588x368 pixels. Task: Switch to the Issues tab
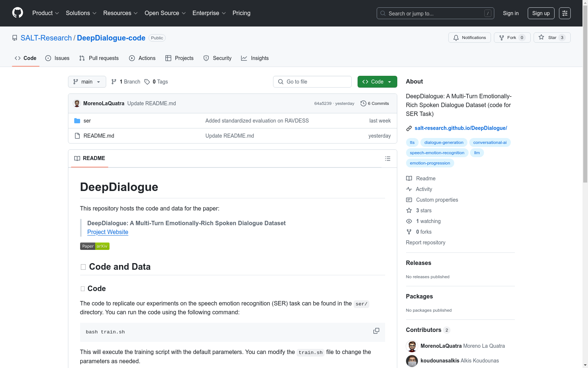click(x=57, y=58)
